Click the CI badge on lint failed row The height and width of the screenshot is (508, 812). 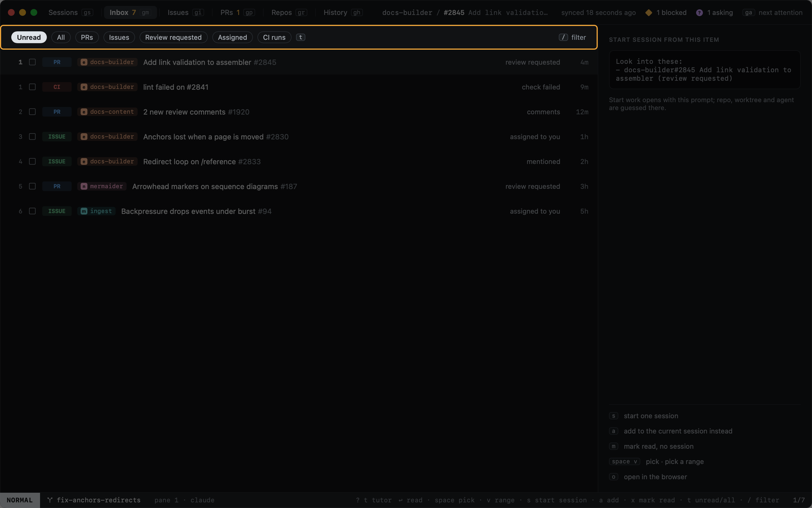pos(57,87)
